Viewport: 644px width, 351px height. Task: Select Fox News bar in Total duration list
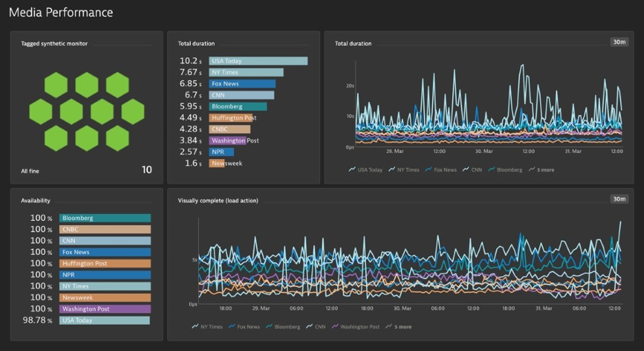(x=242, y=83)
